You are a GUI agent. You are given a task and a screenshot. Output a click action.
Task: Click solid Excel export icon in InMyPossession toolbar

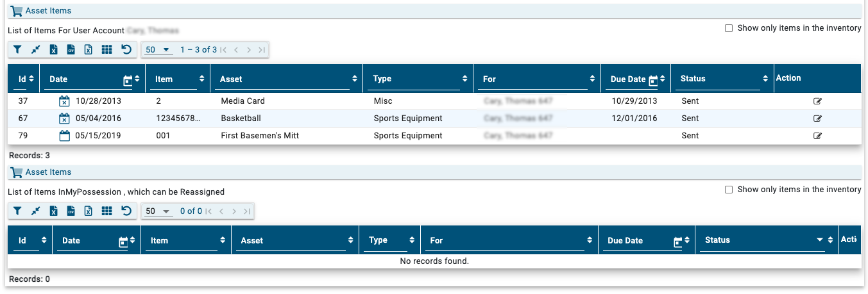coord(54,211)
